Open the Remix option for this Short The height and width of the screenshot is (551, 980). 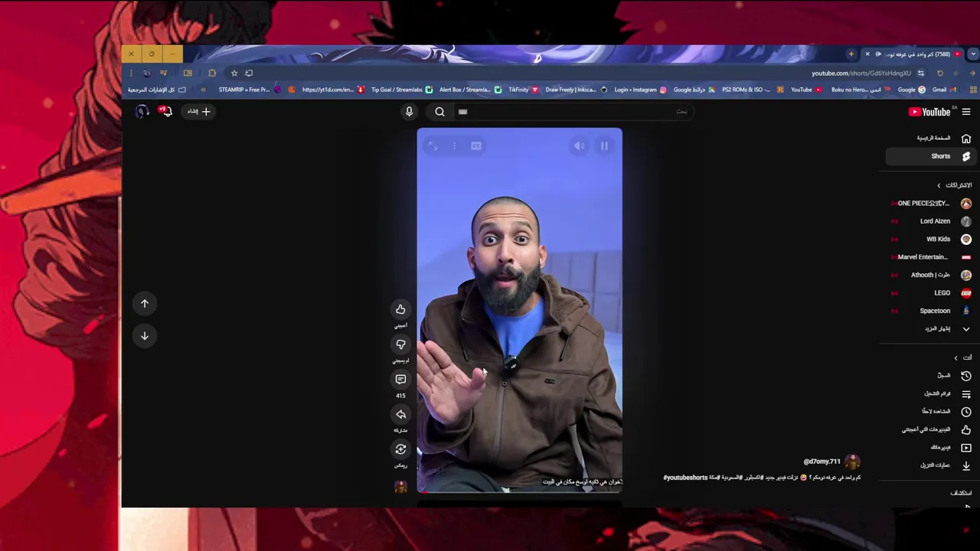(x=400, y=449)
